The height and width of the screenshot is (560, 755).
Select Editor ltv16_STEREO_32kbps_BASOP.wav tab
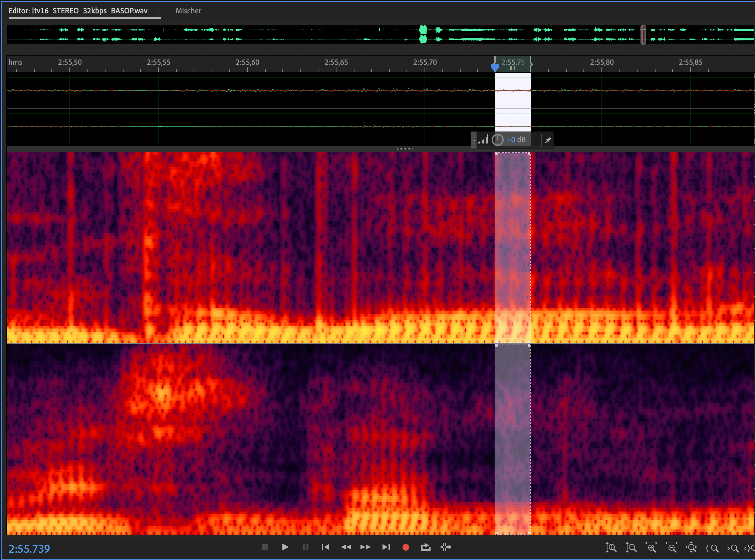point(78,11)
